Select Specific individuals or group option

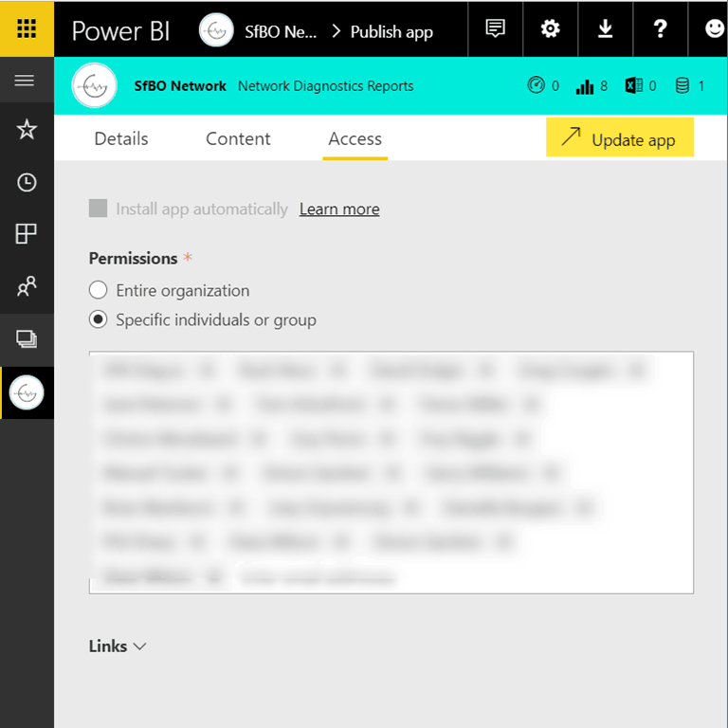[x=98, y=320]
